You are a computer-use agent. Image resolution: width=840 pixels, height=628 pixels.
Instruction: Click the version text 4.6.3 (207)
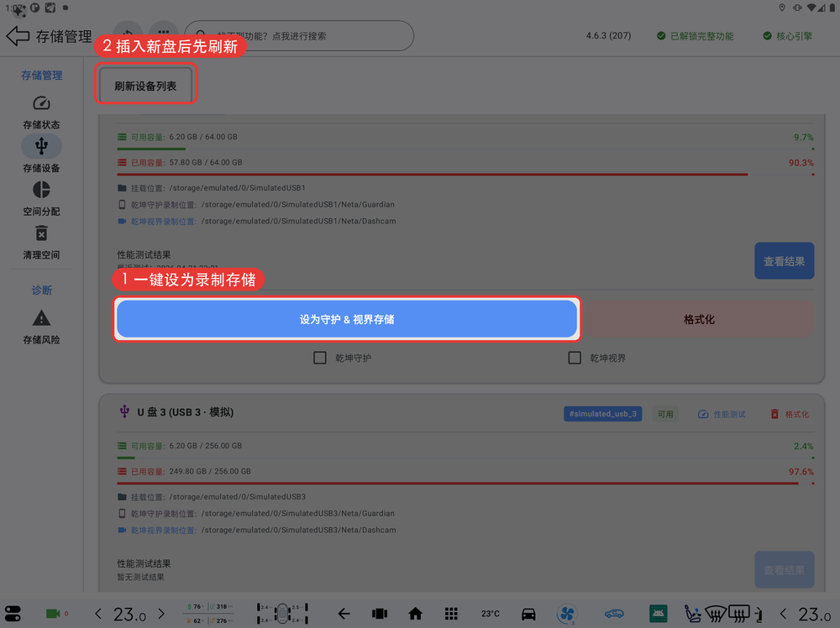608,36
